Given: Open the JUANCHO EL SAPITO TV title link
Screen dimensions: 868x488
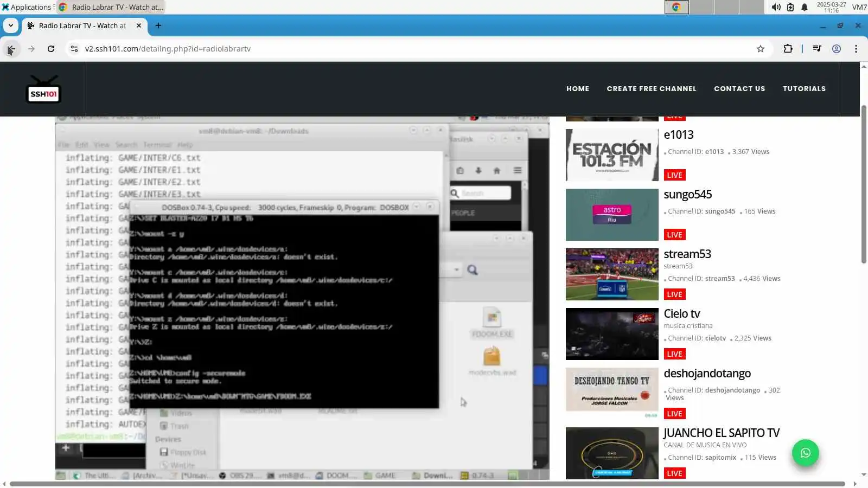Looking at the screenshot, I should click(x=722, y=433).
